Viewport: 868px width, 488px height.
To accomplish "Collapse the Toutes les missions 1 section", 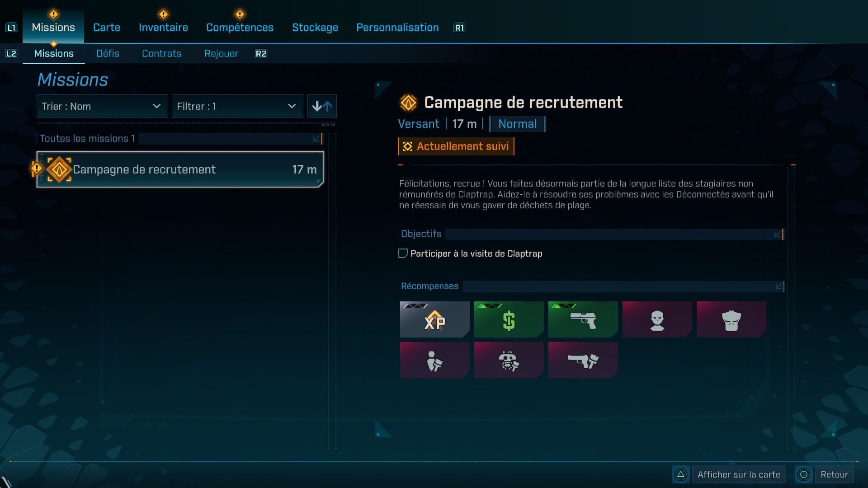I will tap(180, 139).
